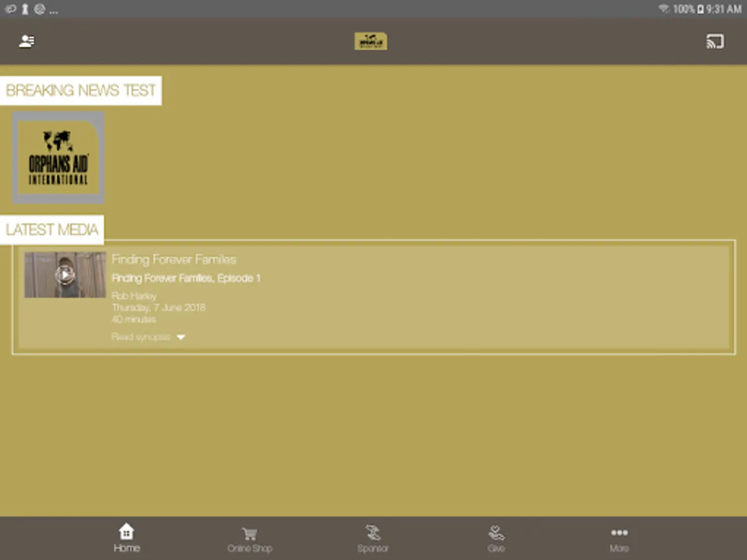This screenshot has width=747, height=560.
Task: Collapse the synopsis using the arrow chevron
Action: [181, 337]
